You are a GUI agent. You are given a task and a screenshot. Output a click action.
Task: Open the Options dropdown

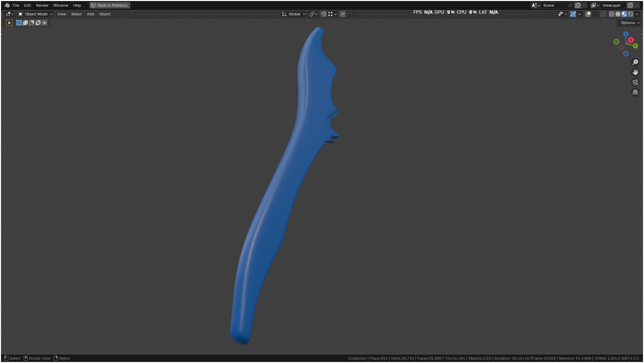click(630, 23)
